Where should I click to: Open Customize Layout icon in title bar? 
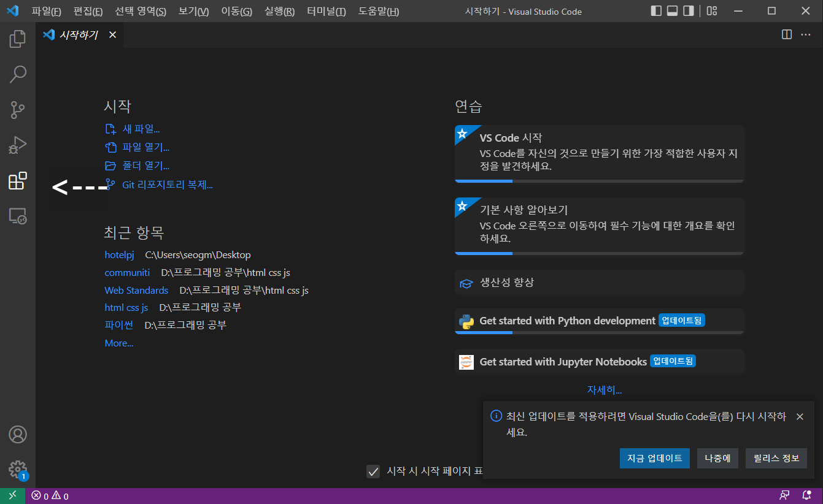pos(712,11)
